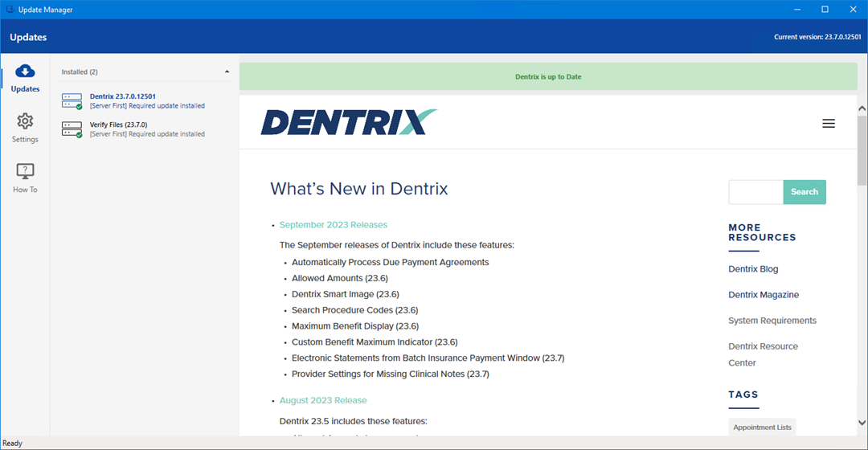Open the hamburger menu on Dentrix page
This screenshot has height=450, width=868.
828,124
